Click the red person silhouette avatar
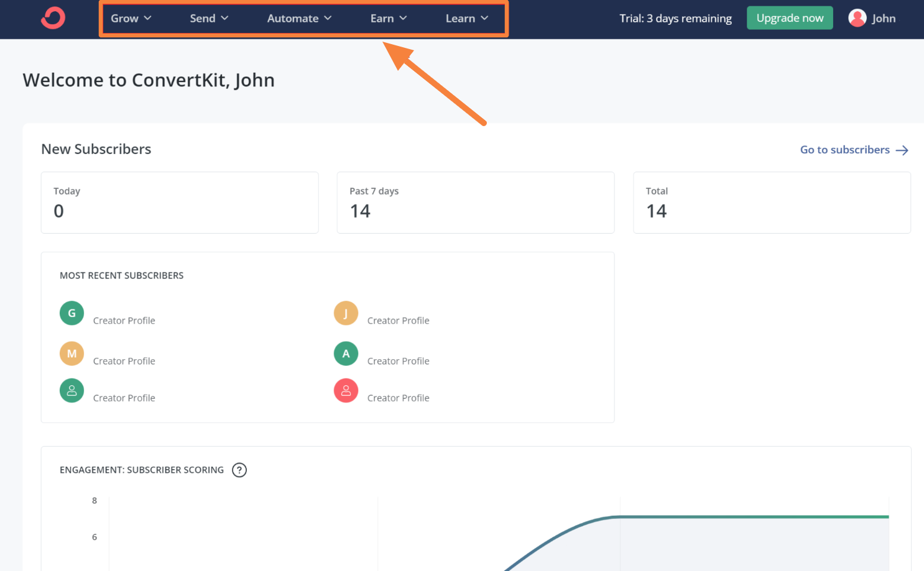Screen dimensions: 924x571 [346, 391]
